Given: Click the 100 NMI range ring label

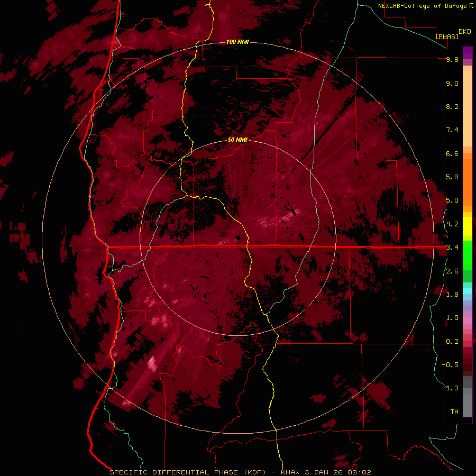Looking at the screenshot, I should click(x=237, y=42).
